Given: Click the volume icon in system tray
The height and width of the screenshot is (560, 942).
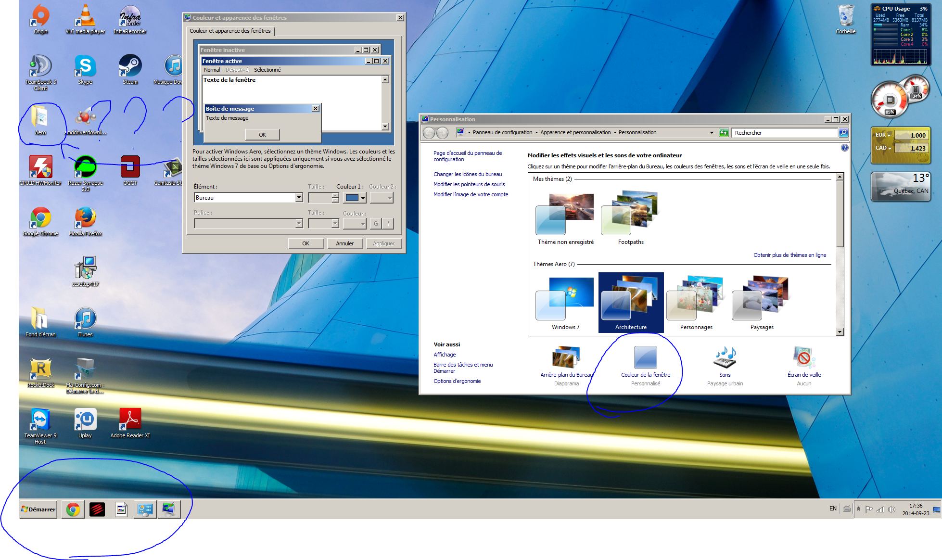Looking at the screenshot, I should (891, 509).
